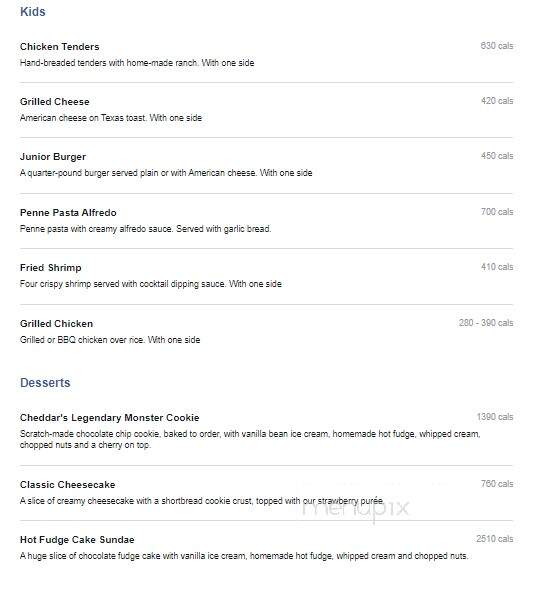Choose the Junior Burger title
The image size is (535, 591).
pyautogui.click(x=53, y=157)
